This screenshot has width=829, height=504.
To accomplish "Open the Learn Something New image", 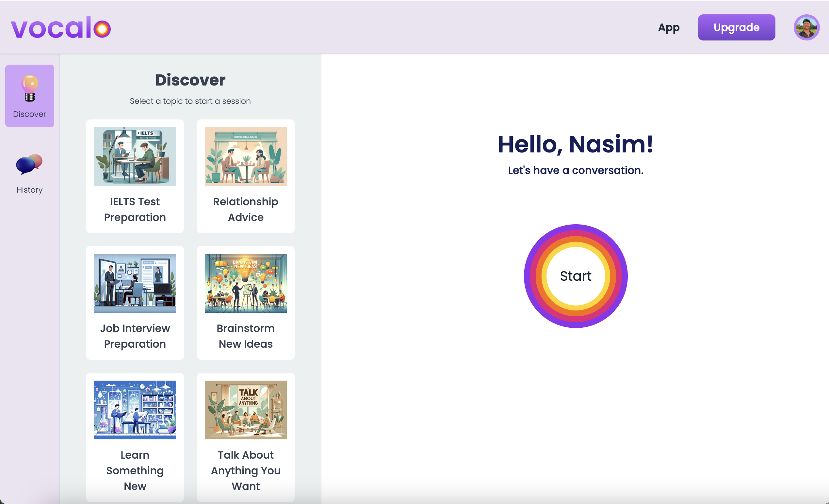I will (x=135, y=410).
